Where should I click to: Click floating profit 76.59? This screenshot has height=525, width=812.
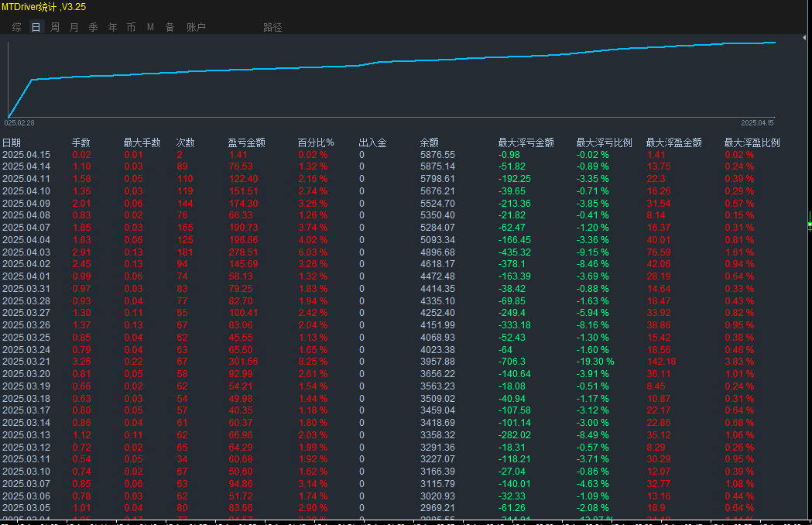coord(659,252)
